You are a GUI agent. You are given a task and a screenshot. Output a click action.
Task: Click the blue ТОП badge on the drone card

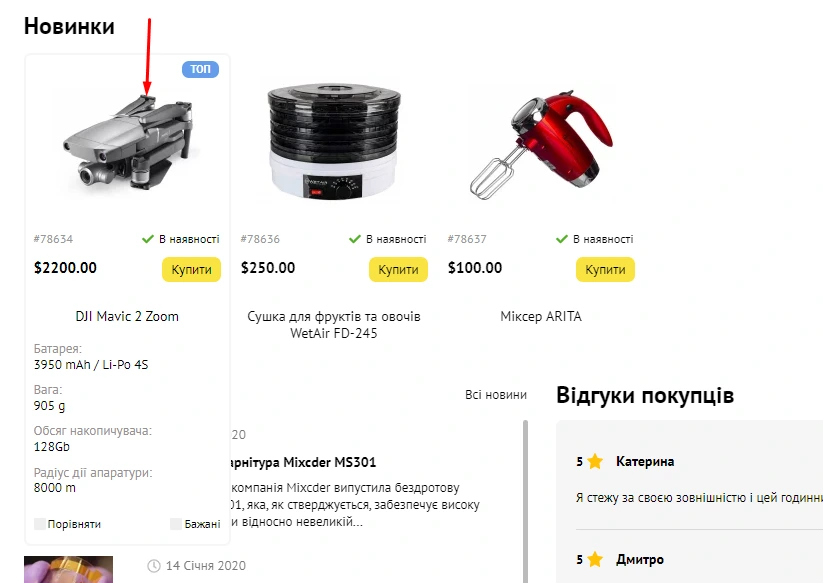point(201,69)
